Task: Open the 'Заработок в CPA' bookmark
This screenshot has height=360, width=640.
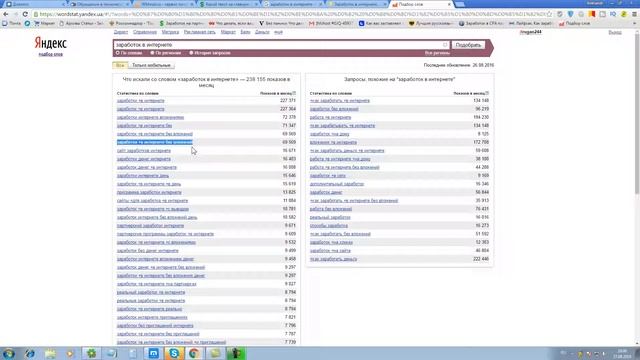Action: [481, 24]
